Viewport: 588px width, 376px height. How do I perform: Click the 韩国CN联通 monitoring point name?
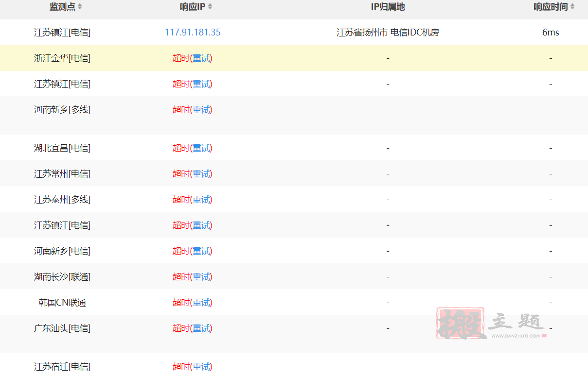click(x=62, y=303)
